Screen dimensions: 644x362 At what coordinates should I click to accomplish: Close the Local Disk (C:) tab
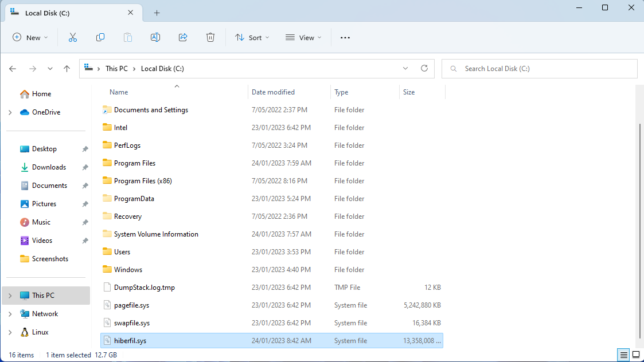click(x=130, y=13)
